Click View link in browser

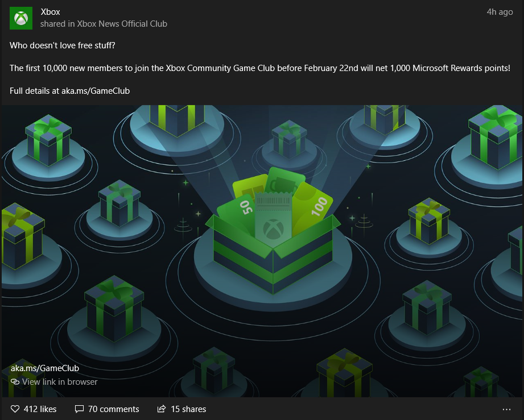coord(60,381)
